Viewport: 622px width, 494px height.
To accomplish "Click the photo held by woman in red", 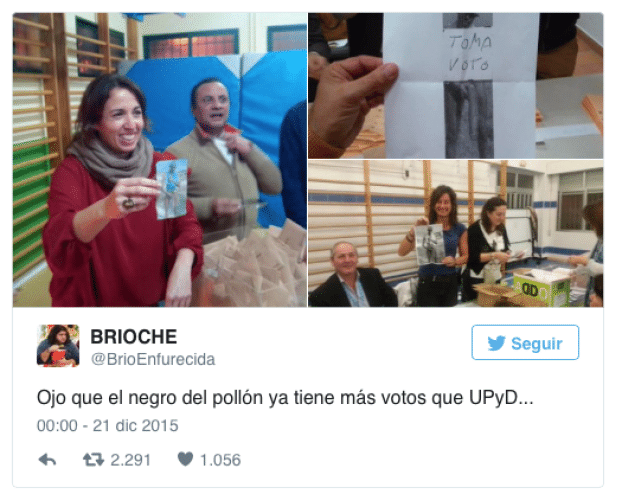I will point(172,189).
